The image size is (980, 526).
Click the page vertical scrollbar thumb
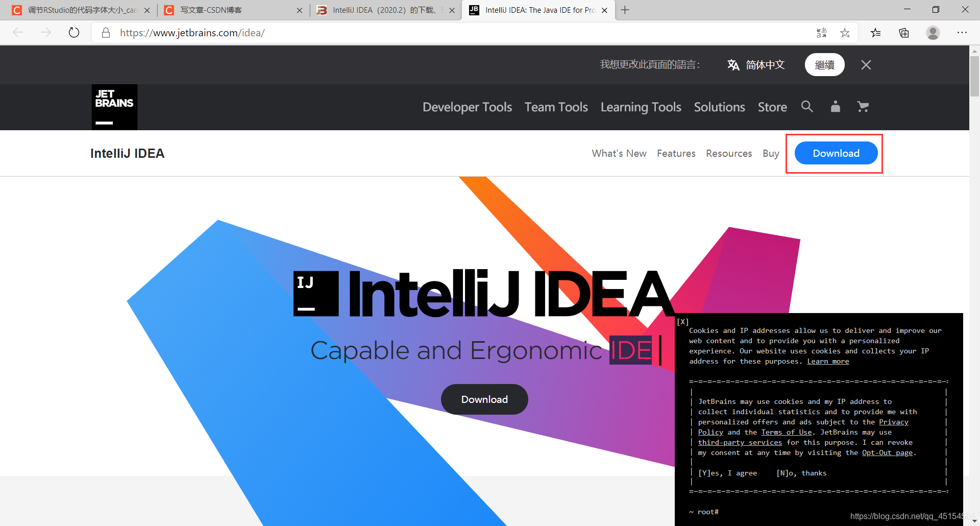pyautogui.click(x=974, y=77)
